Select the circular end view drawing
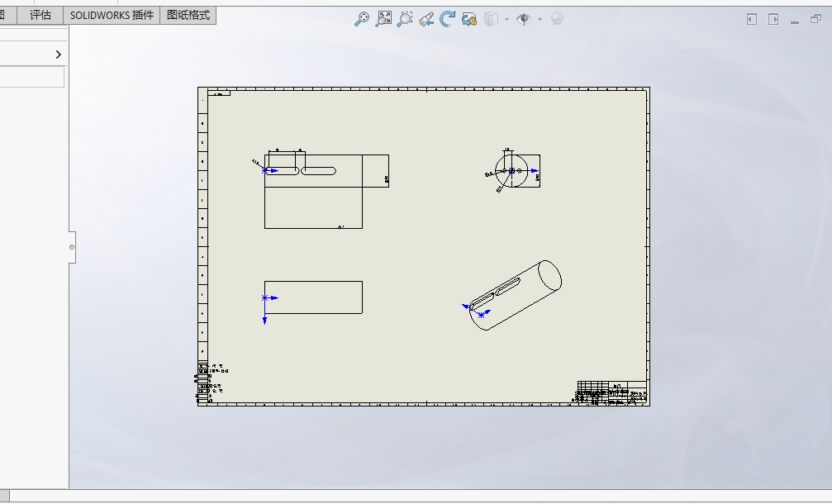Image resolution: width=832 pixels, height=504 pixels. [x=512, y=171]
